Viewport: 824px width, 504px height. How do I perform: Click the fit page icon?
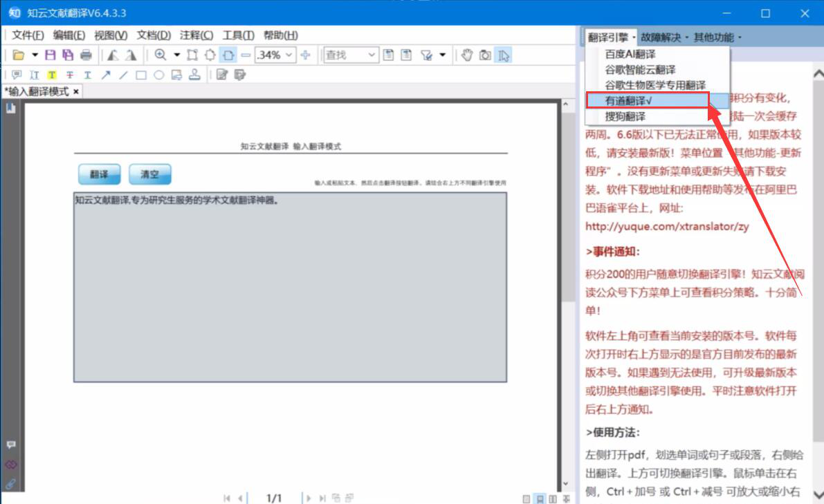click(210, 55)
